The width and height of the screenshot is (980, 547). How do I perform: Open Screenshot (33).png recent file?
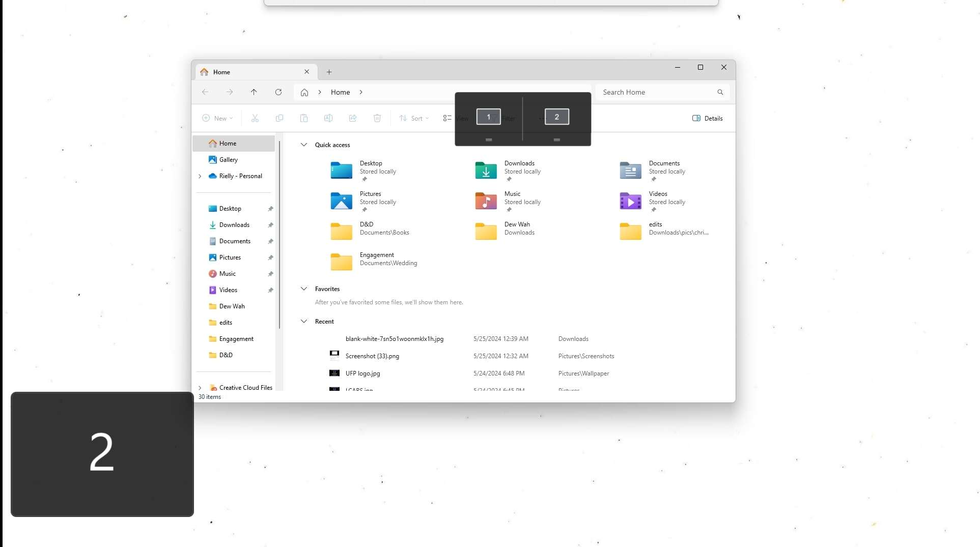coord(372,356)
